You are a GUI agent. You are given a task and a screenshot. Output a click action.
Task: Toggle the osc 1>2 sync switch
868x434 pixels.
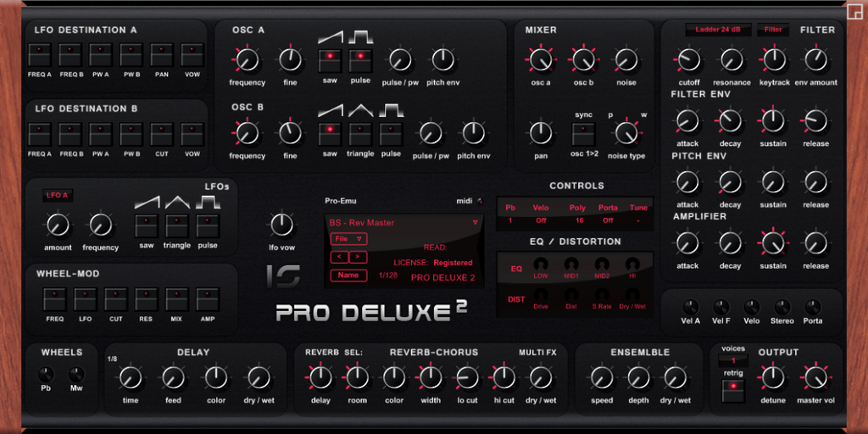583,135
